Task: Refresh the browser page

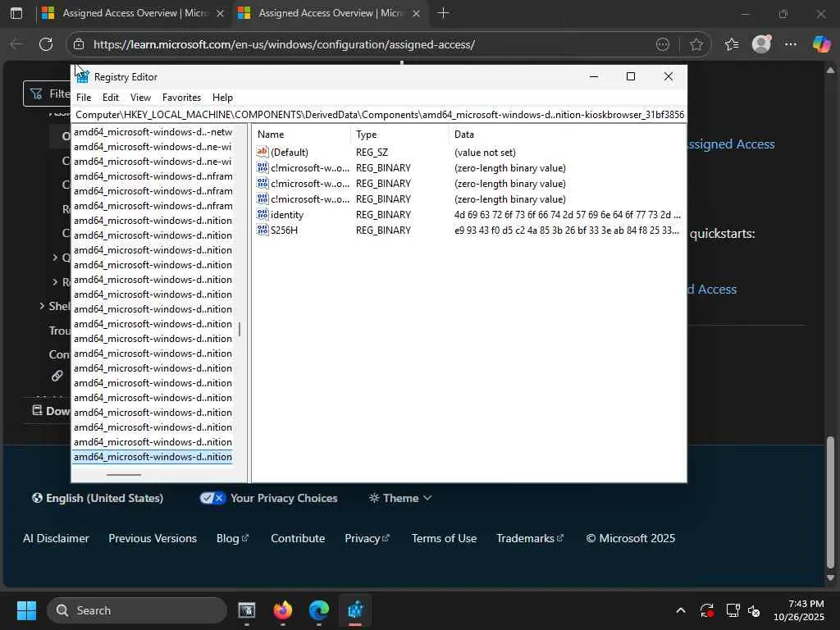Action: (46, 44)
